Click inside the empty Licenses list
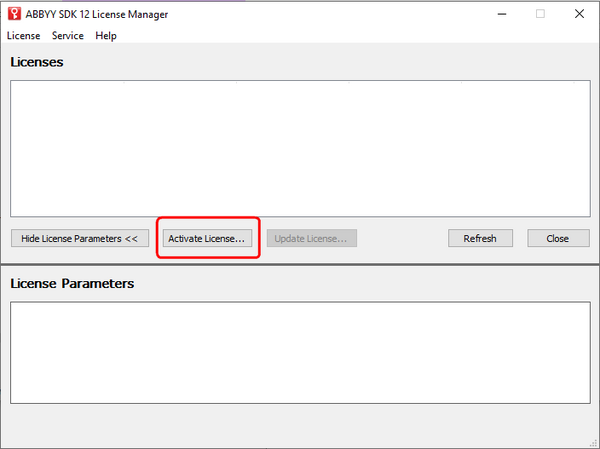Viewport: 600px width, 449px height. tap(300, 149)
